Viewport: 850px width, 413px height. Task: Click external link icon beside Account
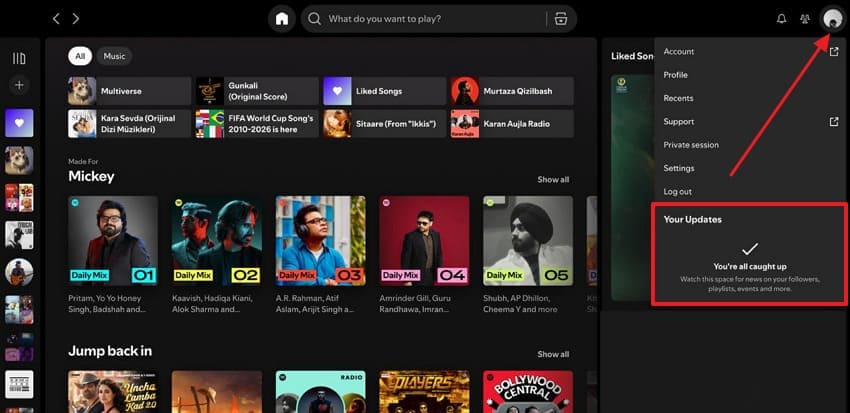point(834,51)
